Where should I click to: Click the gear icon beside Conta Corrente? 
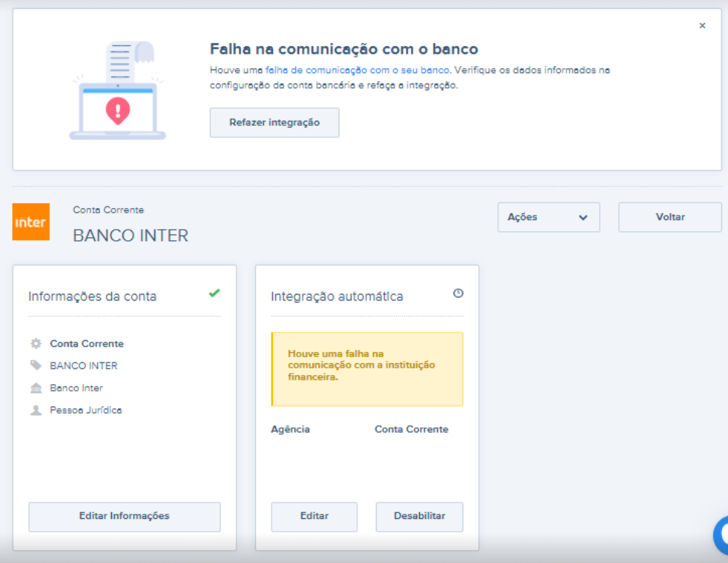(x=35, y=344)
